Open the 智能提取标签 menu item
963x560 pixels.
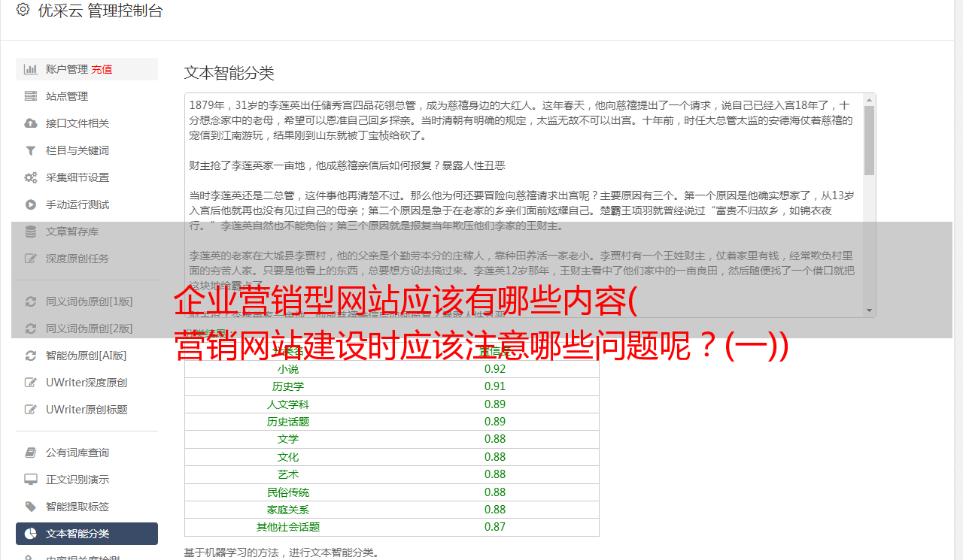[x=87, y=507]
